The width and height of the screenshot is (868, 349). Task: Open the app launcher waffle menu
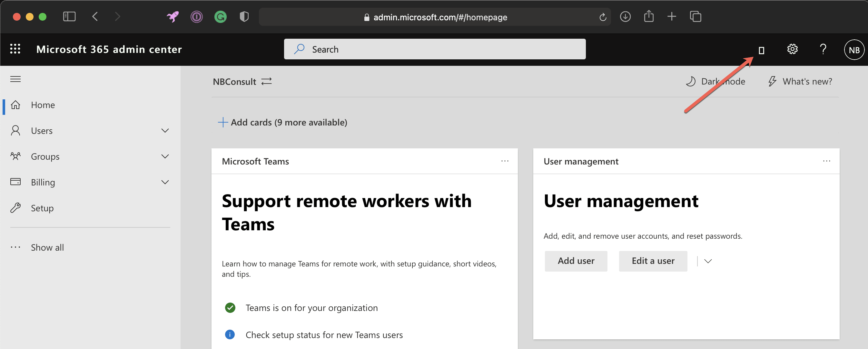[x=15, y=49]
